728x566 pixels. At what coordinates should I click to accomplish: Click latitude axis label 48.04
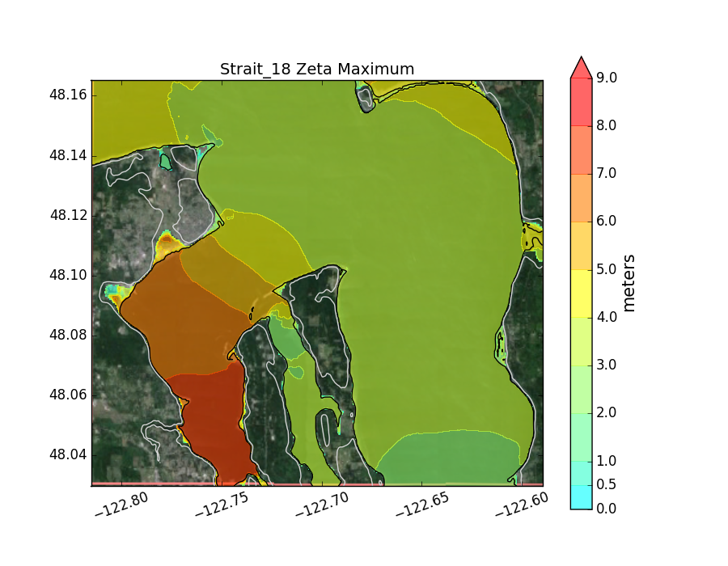tap(68, 454)
